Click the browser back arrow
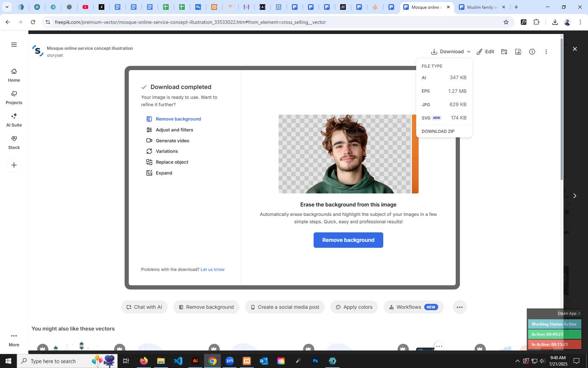The image size is (588, 368). 8,22
